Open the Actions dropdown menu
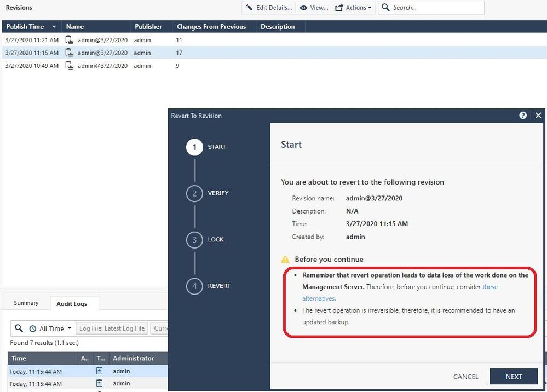Screen dimensions: 547x392 tap(353, 8)
